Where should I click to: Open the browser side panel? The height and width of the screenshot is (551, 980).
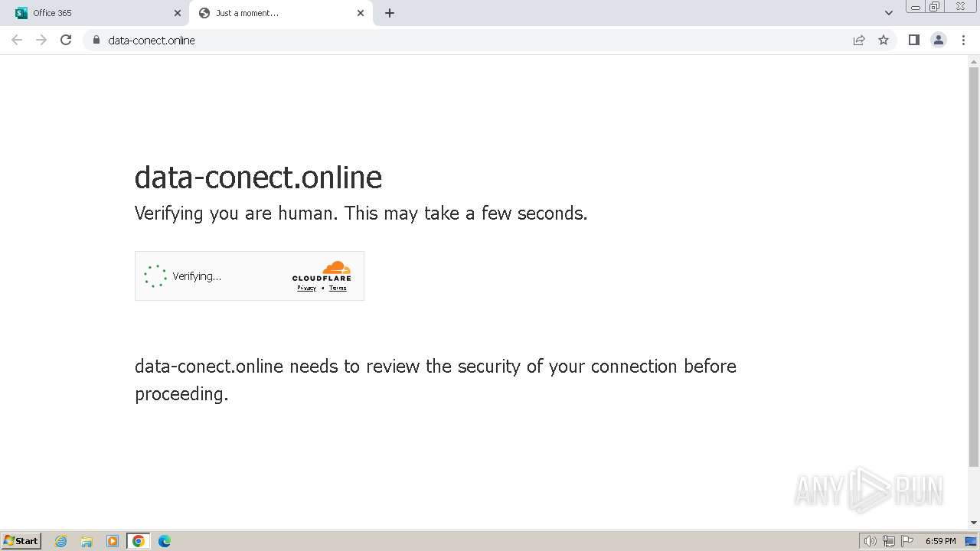point(914,40)
